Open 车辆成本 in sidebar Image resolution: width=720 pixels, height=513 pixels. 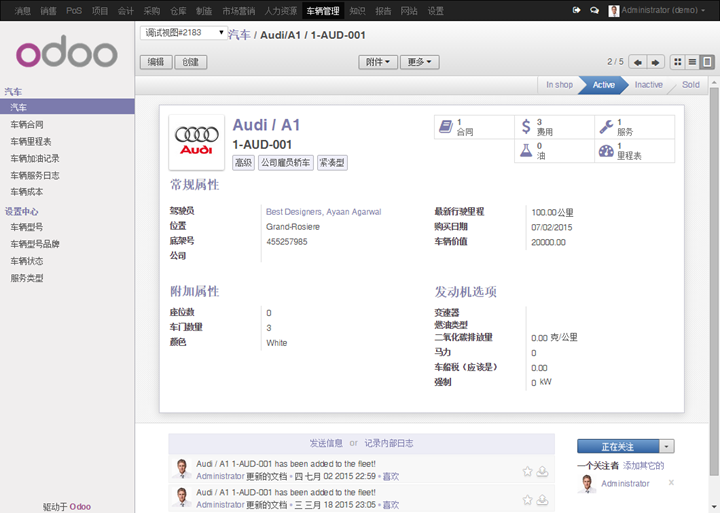pyautogui.click(x=27, y=192)
